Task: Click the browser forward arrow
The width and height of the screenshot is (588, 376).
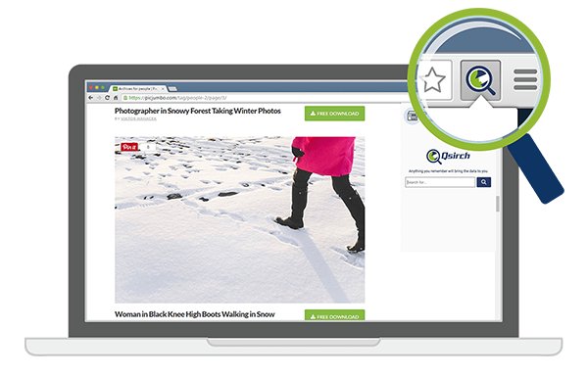Action: [x=99, y=98]
